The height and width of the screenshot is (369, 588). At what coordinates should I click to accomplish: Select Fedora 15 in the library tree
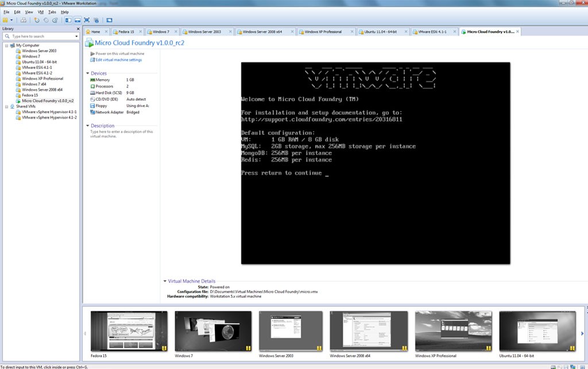click(x=30, y=95)
